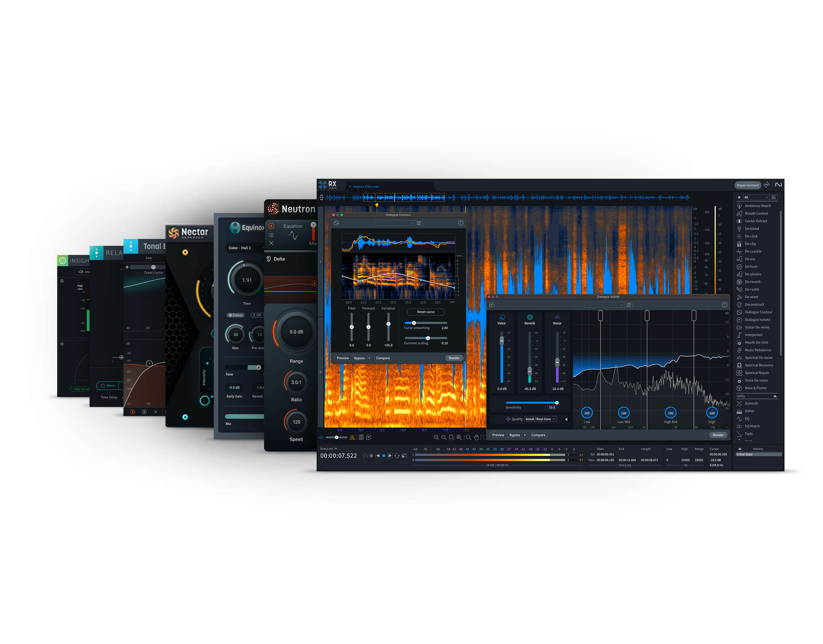
Task: Click the Reset curve button
Action: pyautogui.click(x=426, y=312)
